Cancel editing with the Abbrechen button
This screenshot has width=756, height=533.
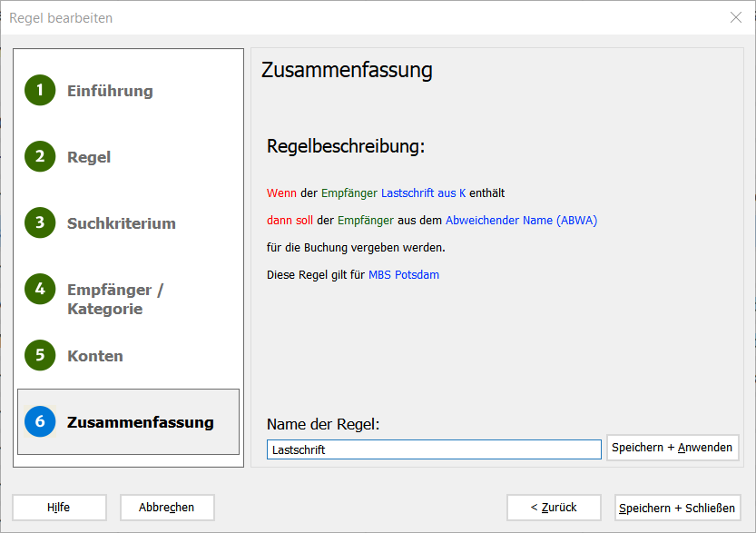pos(167,508)
